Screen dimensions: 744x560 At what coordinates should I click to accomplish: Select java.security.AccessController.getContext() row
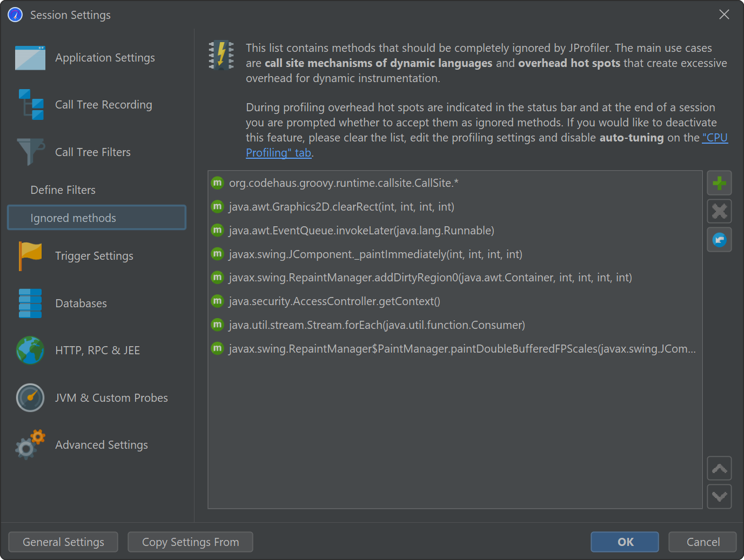click(x=455, y=301)
